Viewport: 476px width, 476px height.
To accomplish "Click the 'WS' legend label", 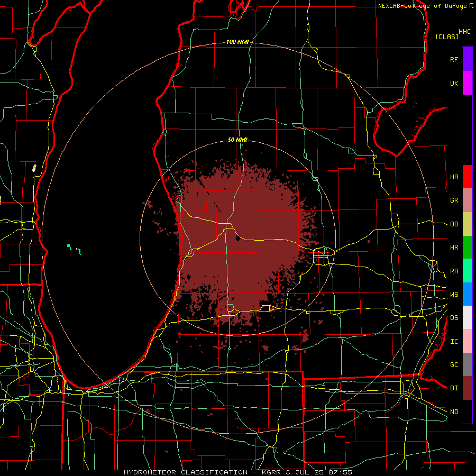I will [454, 295].
